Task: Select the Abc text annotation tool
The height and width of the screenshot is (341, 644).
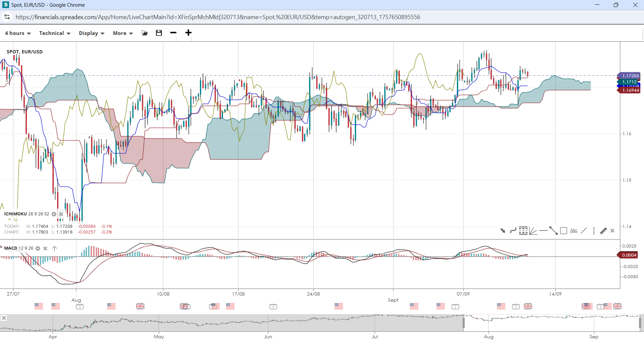Action: (x=574, y=230)
